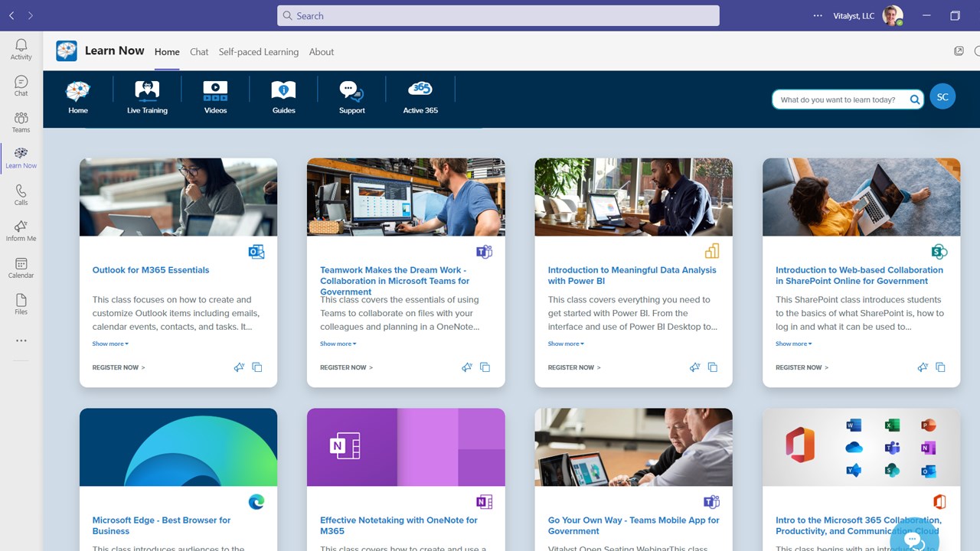The width and height of the screenshot is (980, 551).
Task: Click Inform Me icon on Outlook card
Action: point(239,367)
